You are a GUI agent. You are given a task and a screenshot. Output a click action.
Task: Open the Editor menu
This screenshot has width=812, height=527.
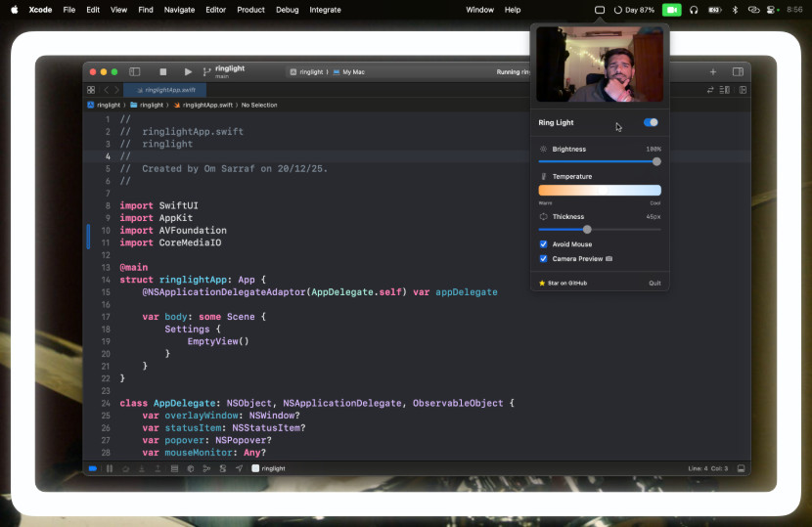coord(215,10)
